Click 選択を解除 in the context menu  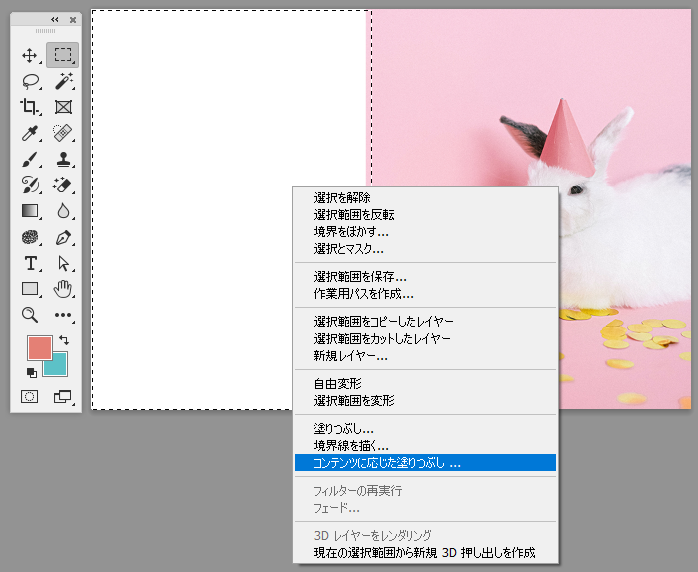[341, 197]
